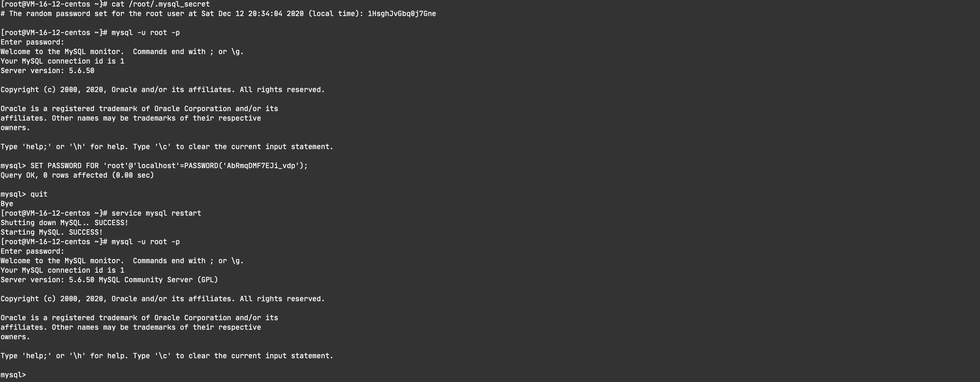
Task: Click the random root password 1HsghJvGbq0j7Gne
Action: (401, 14)
